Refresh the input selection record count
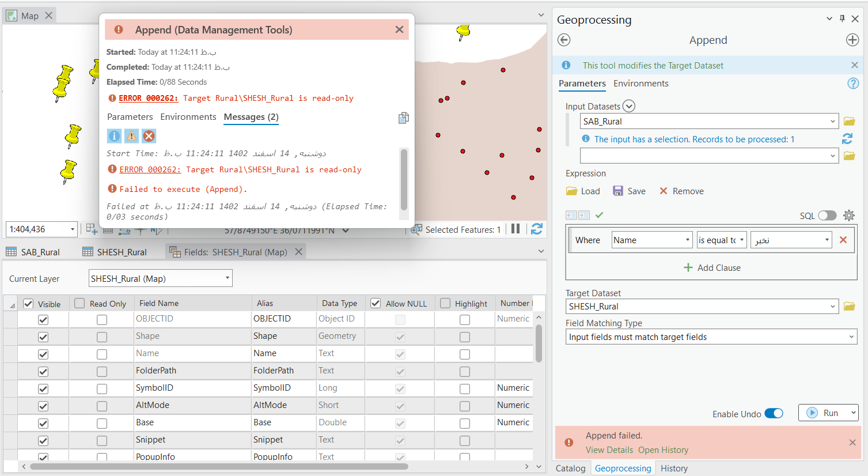Image resolution: width=868 pixels, height=476 pixels. [847, 139]
